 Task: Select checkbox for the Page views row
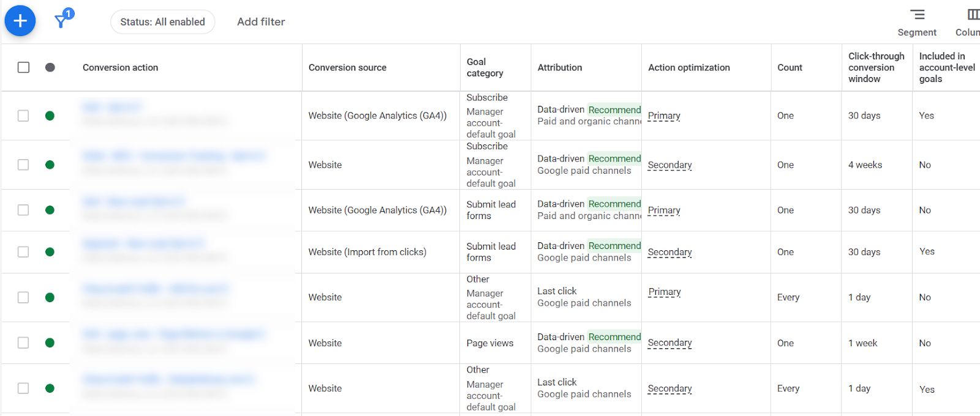click(23, 343)
